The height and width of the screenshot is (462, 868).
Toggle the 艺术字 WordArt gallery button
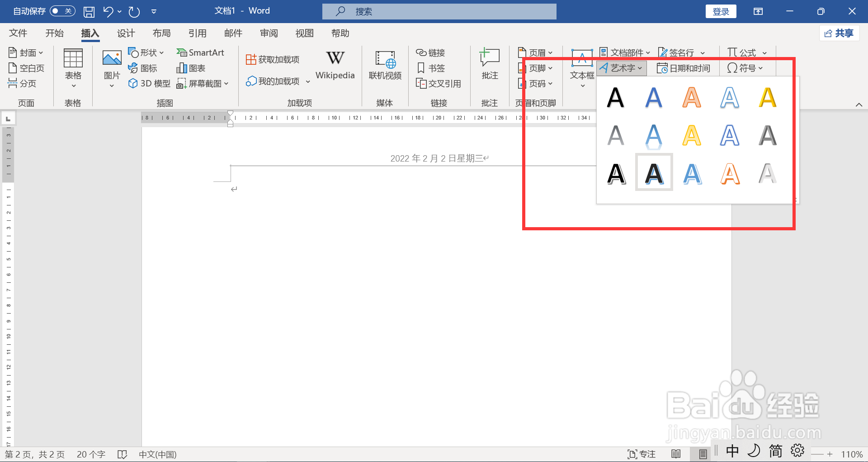(x=622, y=68)
